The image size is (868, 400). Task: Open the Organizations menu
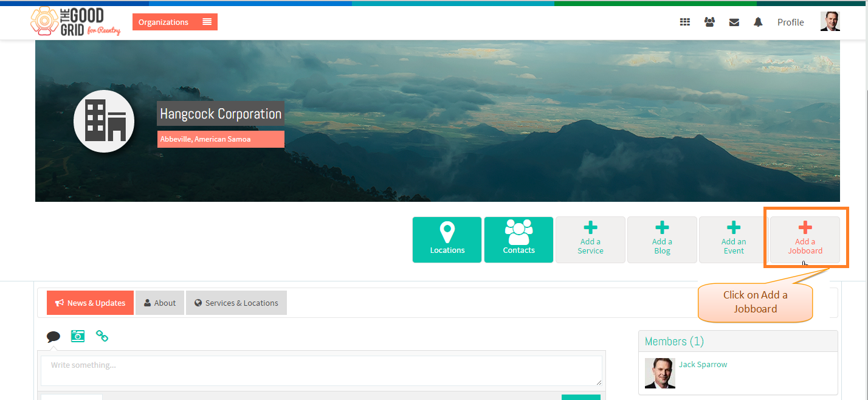(x=175, y=22)
